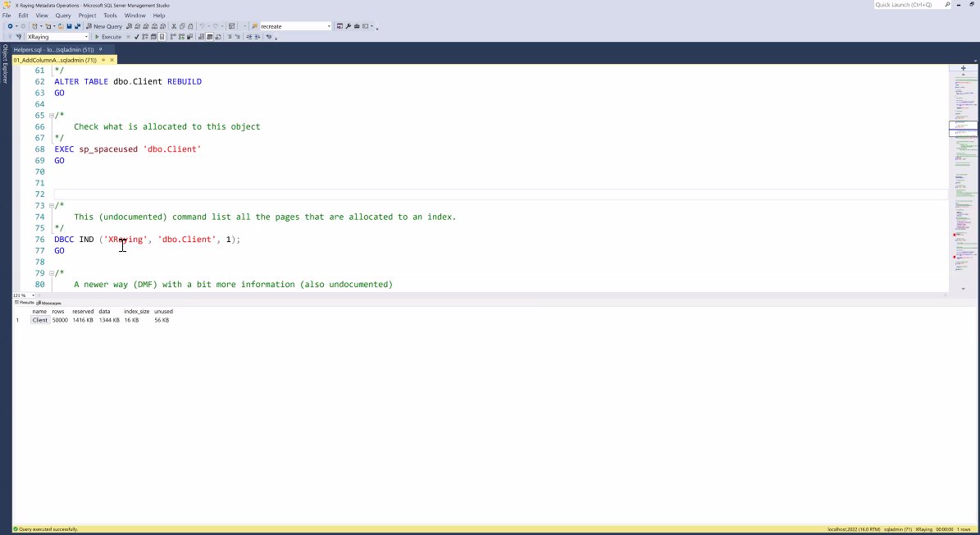This screenshot has width=980, height=535.
Task: Click the index_size column header
Action: click(136, 311)
